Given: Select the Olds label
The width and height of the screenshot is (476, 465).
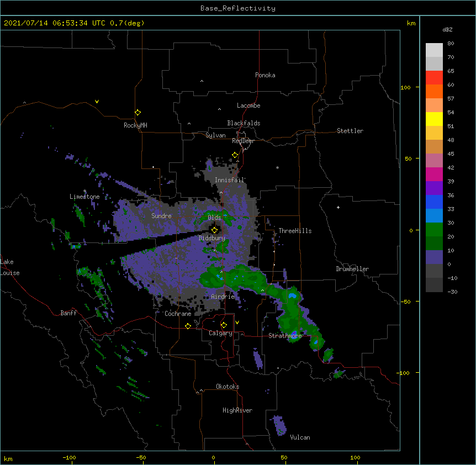Looking at the screenshot, I should coord(214,218).
